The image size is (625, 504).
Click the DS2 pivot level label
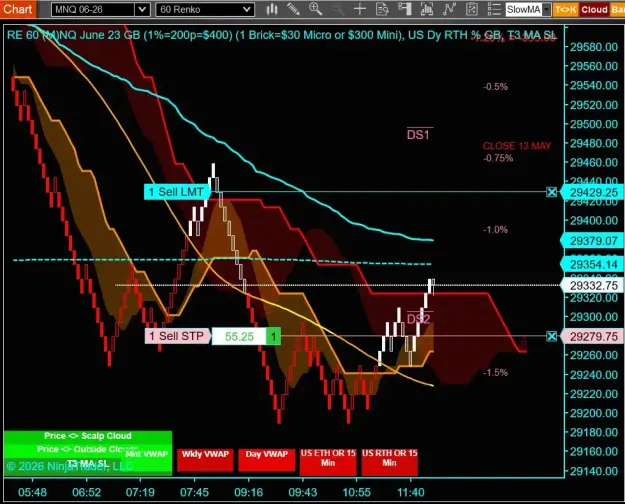tap(418, 319)
